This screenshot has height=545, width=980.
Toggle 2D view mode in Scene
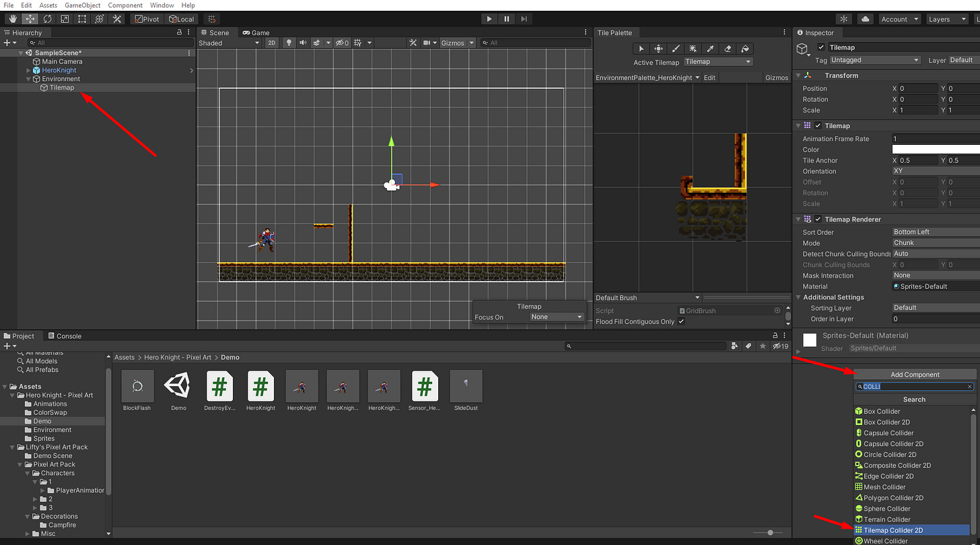[271, 42]
